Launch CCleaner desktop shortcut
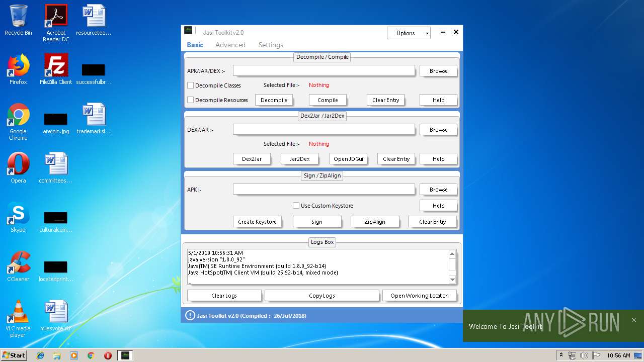The width and height of the screenshot is (644, 362). pyautogui.click(x=18, y=266)
